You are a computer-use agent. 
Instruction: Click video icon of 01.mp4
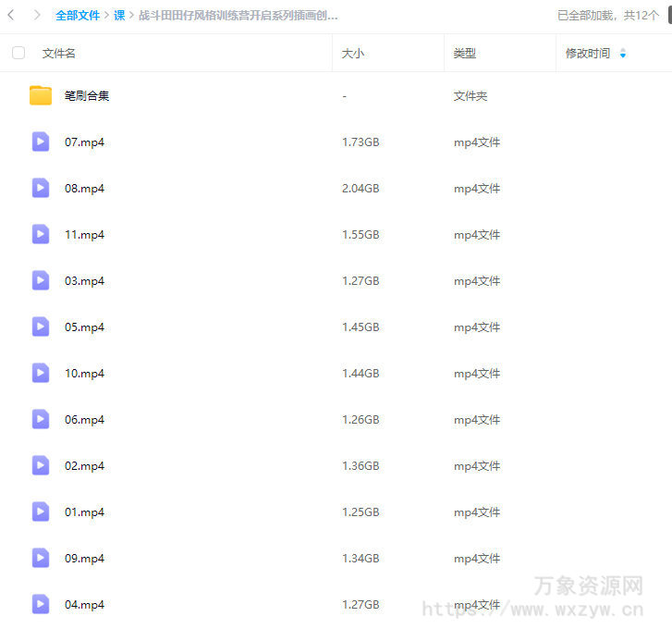[x=41, y=512]
